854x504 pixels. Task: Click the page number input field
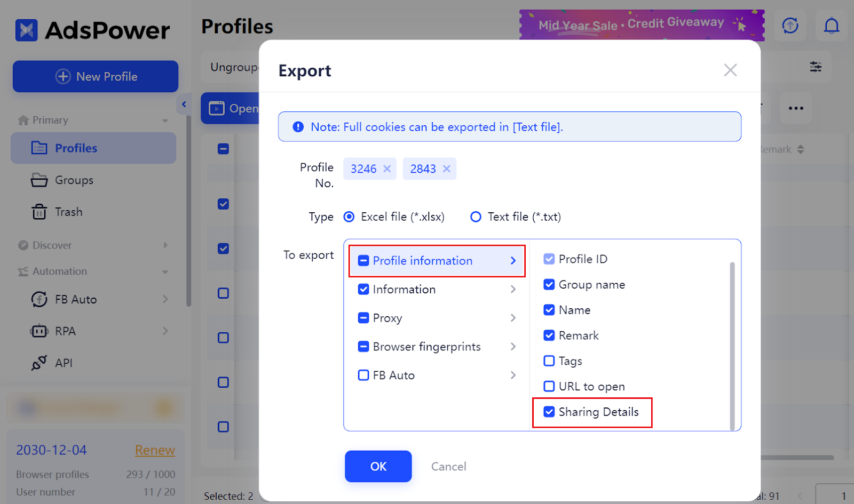(836, 495)
